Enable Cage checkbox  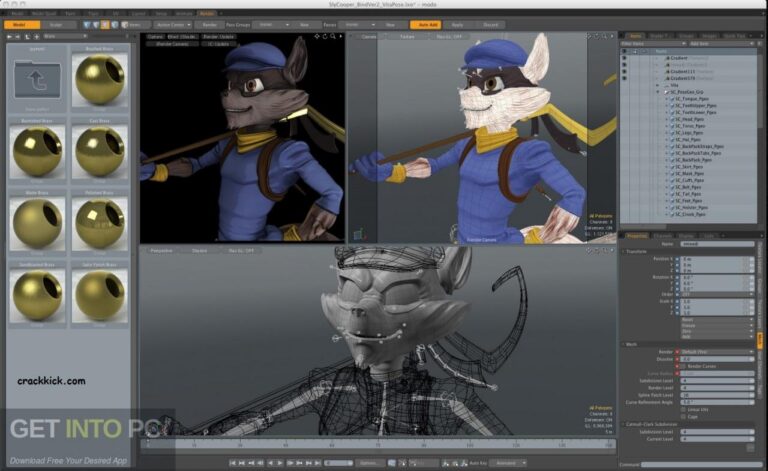coord(683,417)
